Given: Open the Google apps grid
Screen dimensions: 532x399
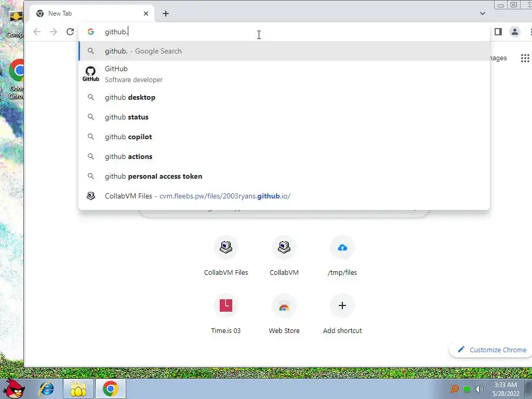Looking at the screenshot, I should point(525,58).
